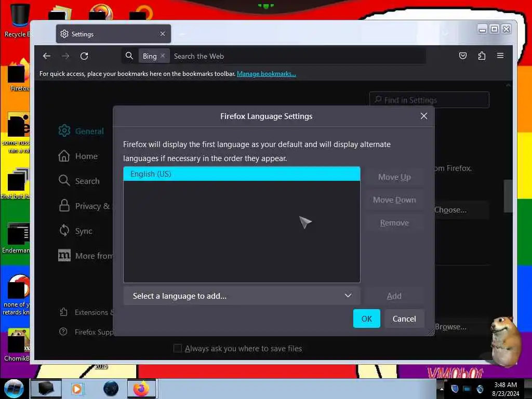Go back using the browser back arrow
The height and width of the screenshot is (399, 532).
47,56
